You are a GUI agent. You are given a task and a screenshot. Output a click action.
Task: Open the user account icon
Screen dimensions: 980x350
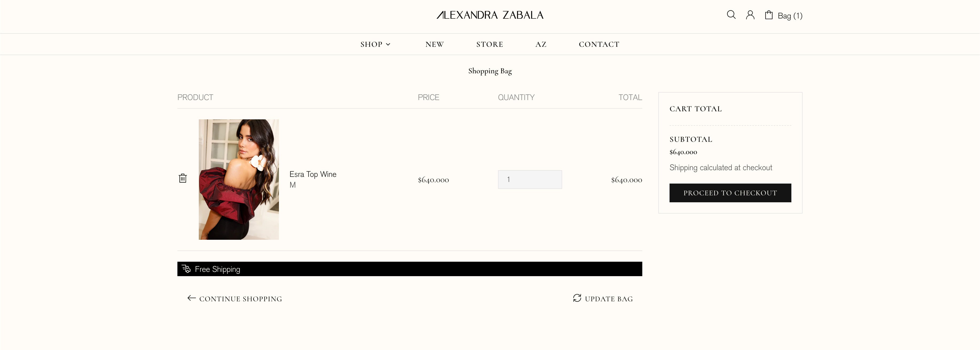[750, 15]
